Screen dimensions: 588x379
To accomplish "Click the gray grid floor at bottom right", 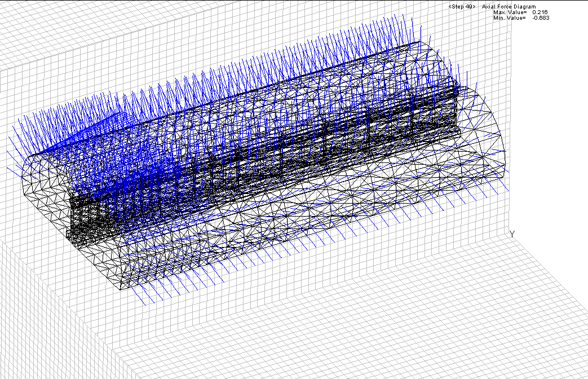I will coord(451,316).
